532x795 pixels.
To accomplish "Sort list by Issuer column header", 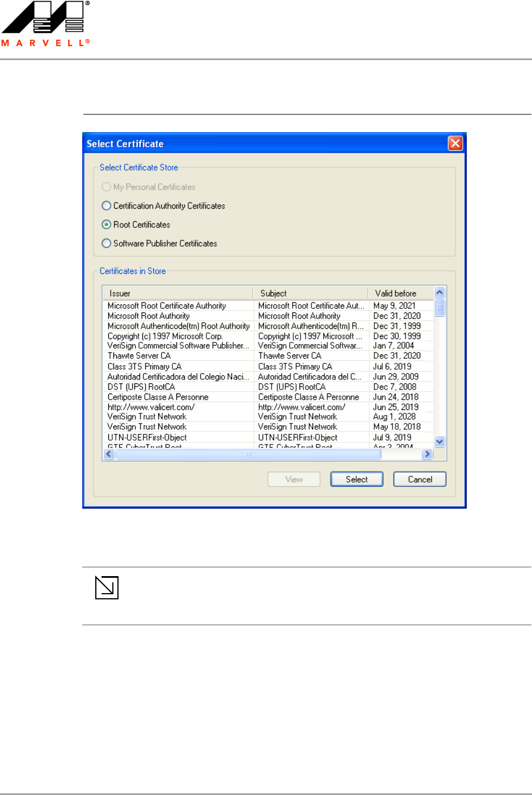I will pyautogui.click(x=178, y=293).
